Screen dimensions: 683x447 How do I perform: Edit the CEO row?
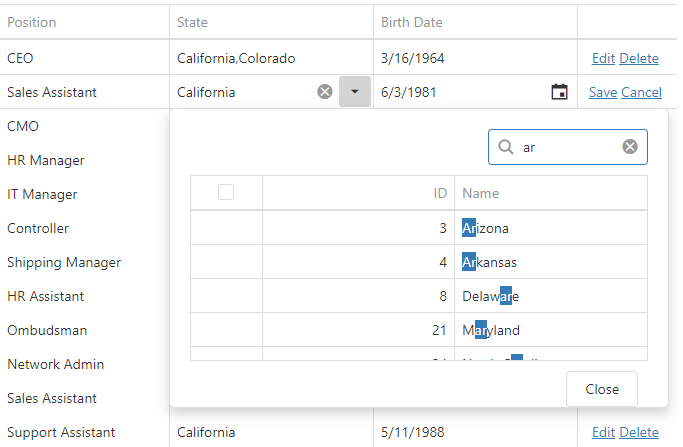tap(603, 58)
